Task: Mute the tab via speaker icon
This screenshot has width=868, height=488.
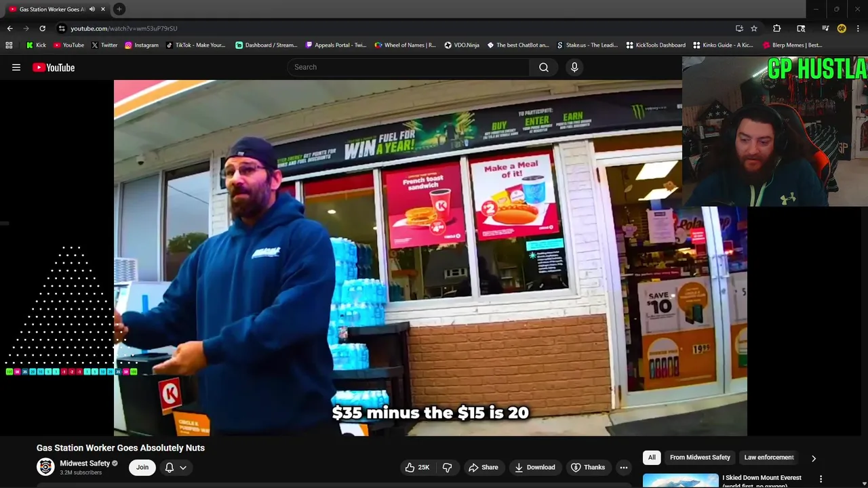Action: click(x=92, y=9)
